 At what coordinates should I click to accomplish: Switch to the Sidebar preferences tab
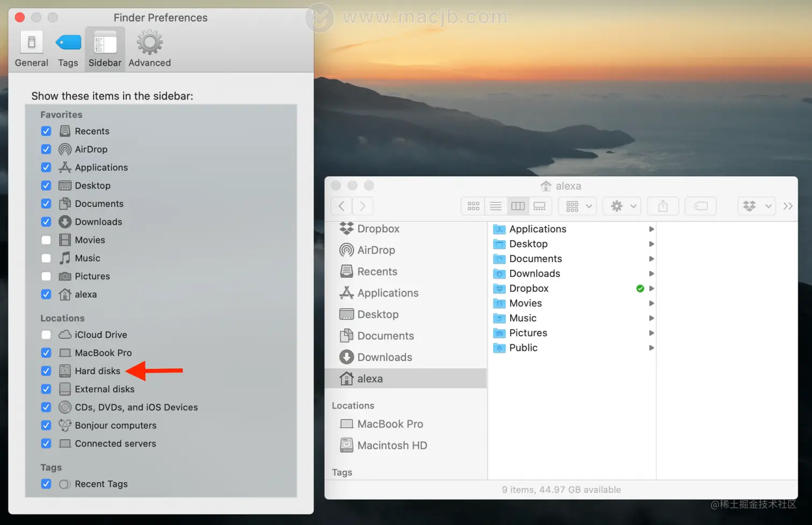(105, 49)
